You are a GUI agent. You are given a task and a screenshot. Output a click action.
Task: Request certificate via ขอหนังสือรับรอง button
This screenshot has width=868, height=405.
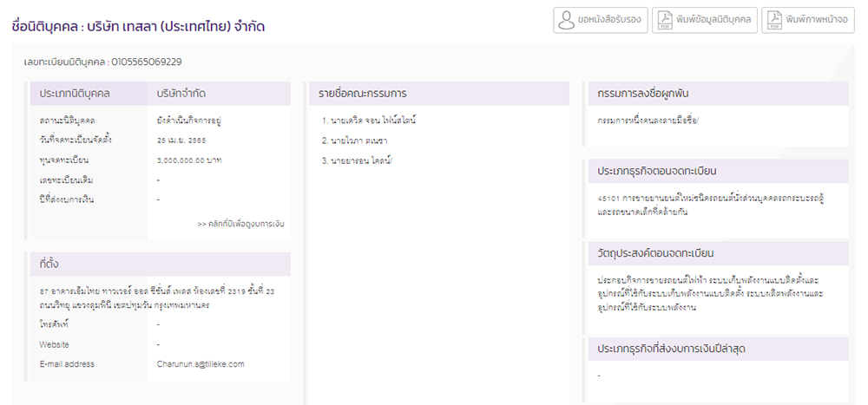point(601,20)
